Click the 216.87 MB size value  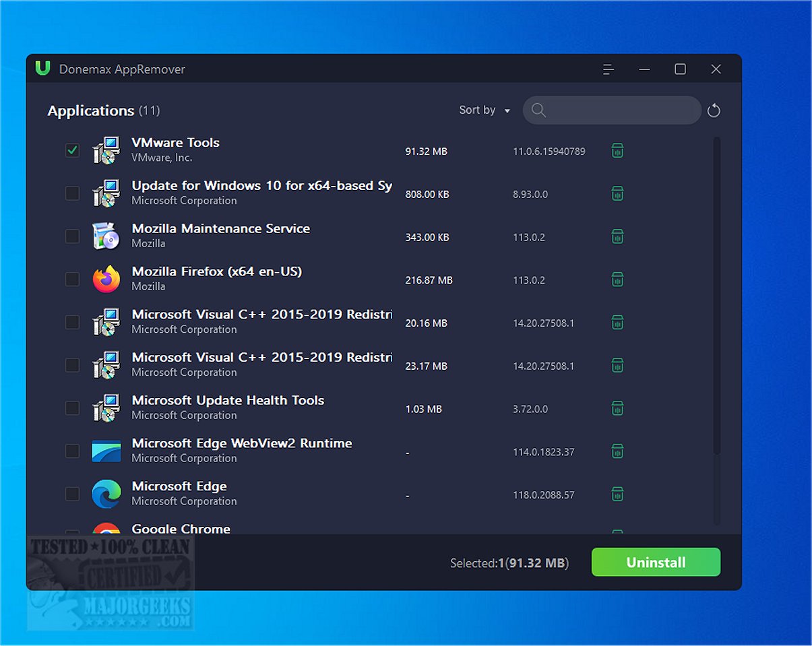tap(429, 280)
